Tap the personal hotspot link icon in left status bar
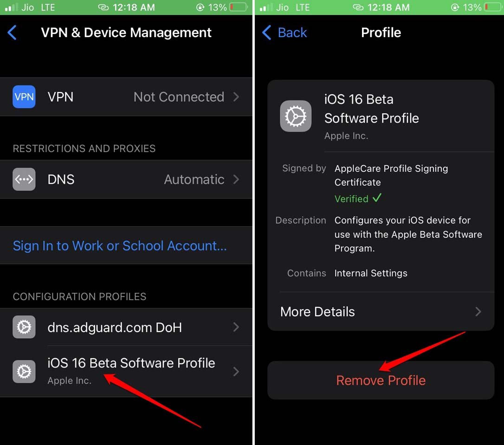The image size is (504, 445). (103, 7)
